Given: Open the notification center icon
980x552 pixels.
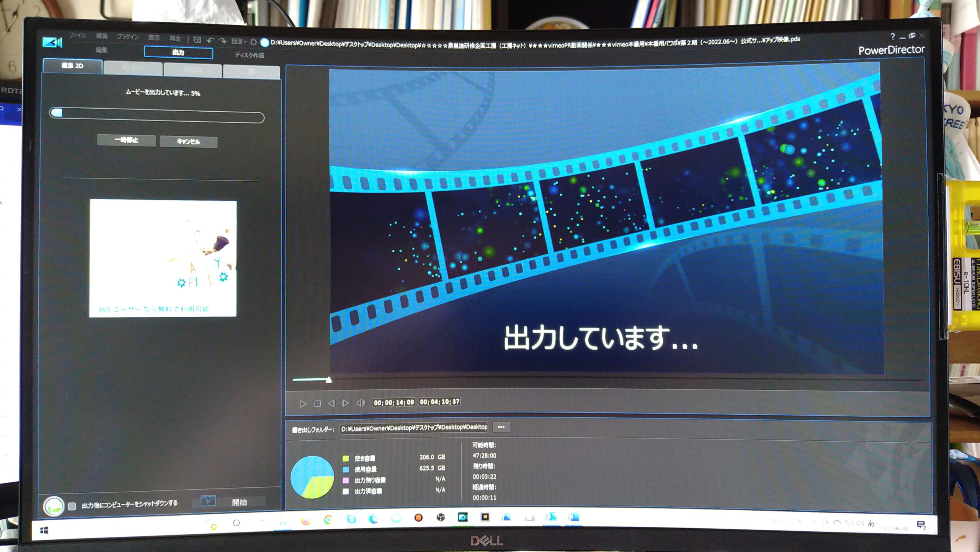Looking at the screenshot, I should 921,525.
